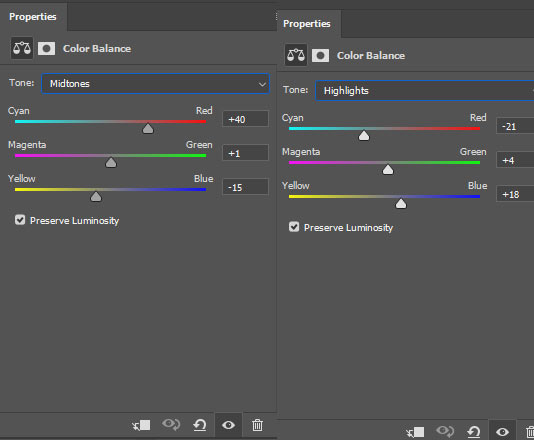Viewport: 534px width, 440px height.
Task: Select the left Properties tab
Action: point(33,17)
